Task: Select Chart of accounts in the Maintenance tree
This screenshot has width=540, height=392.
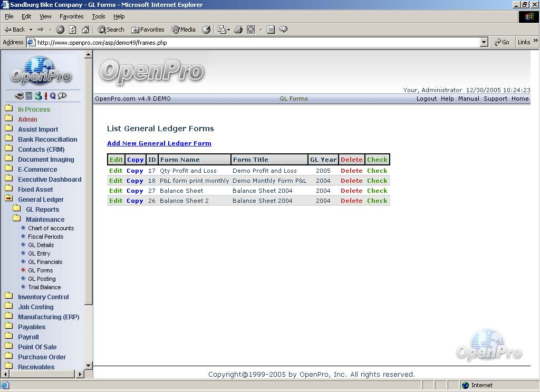Action: pyautogui.click(x=51, y=228)
